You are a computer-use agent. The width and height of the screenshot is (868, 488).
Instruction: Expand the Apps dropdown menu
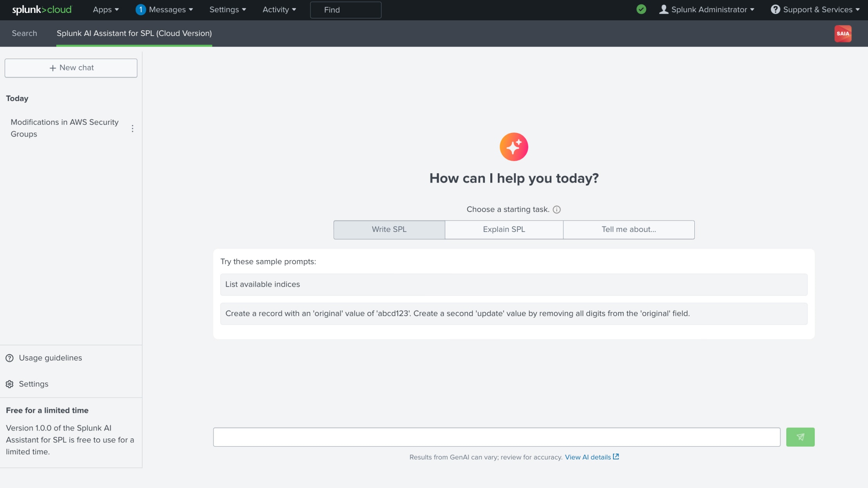pos(106,10)
